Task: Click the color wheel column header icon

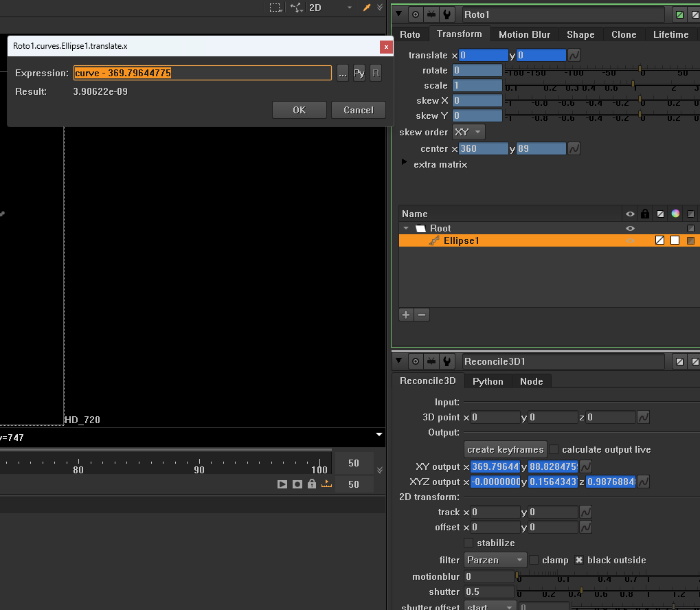Action: (x=675, y=214)
